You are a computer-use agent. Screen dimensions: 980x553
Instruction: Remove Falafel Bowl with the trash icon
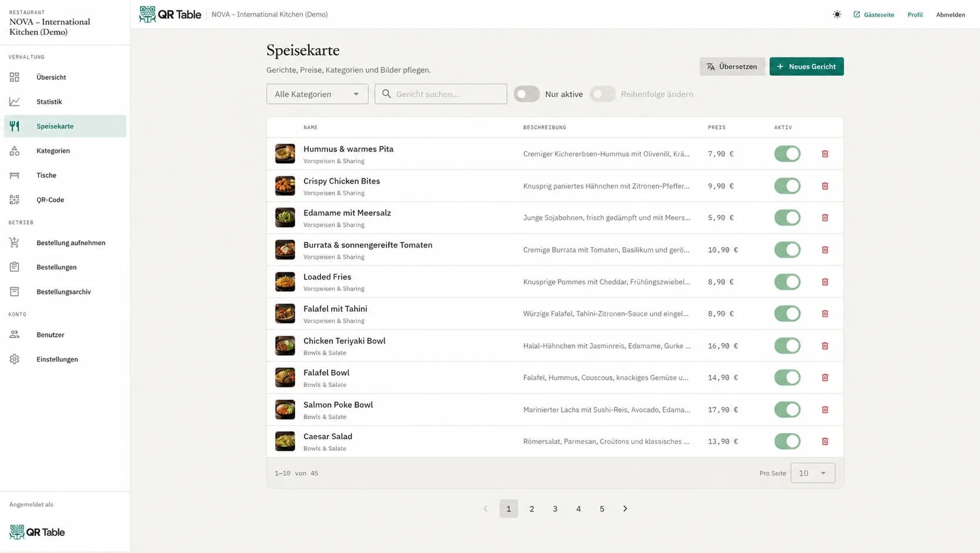coord(825,377)
